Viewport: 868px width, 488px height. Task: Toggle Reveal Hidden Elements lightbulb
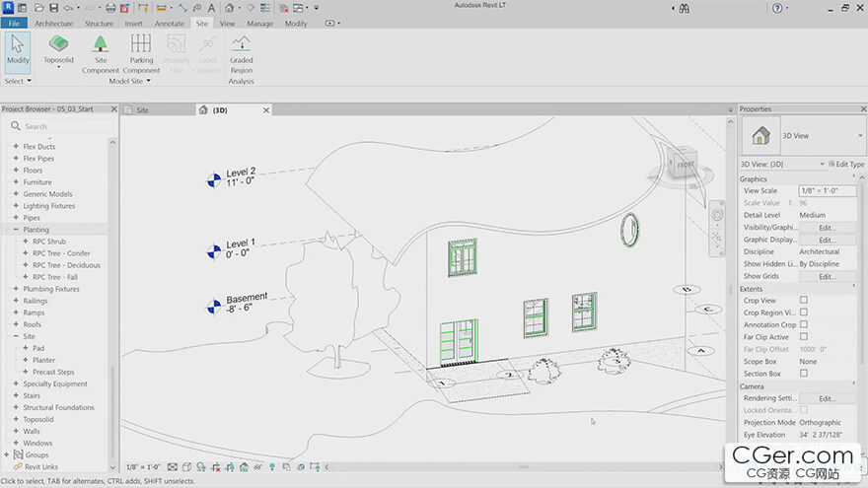(x=272, y=467)
